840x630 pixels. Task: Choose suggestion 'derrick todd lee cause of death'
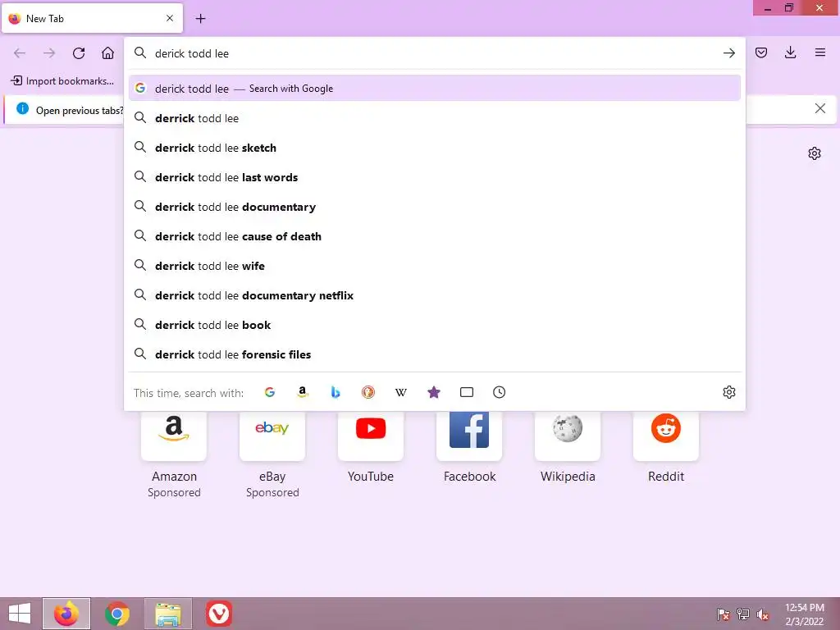435,235
